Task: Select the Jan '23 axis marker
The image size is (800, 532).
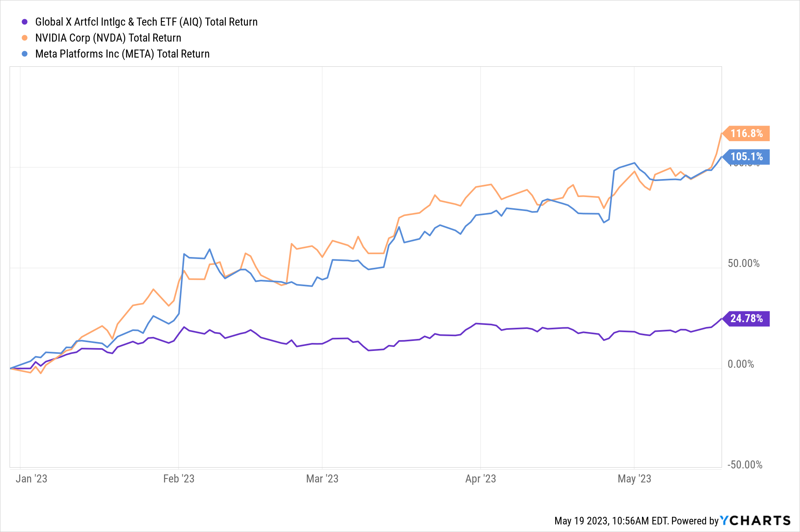Action: click(x=31, y=478)
